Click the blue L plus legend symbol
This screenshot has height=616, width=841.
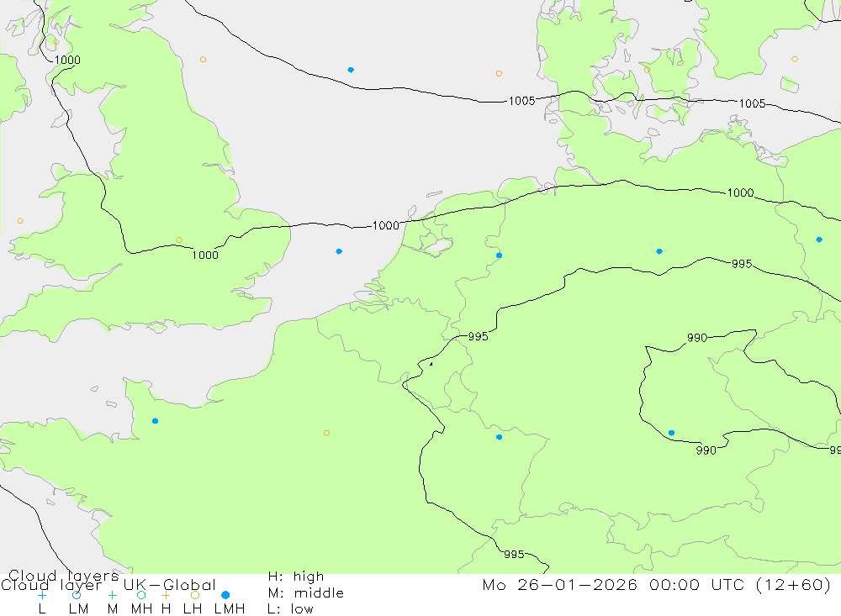(x=42, y=595)
